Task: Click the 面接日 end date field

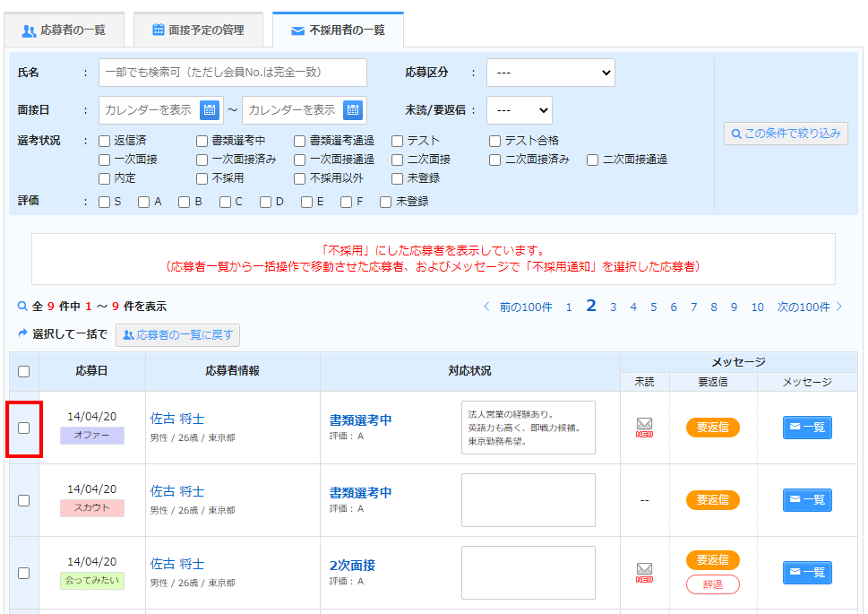Action: (x=305, y=110)
